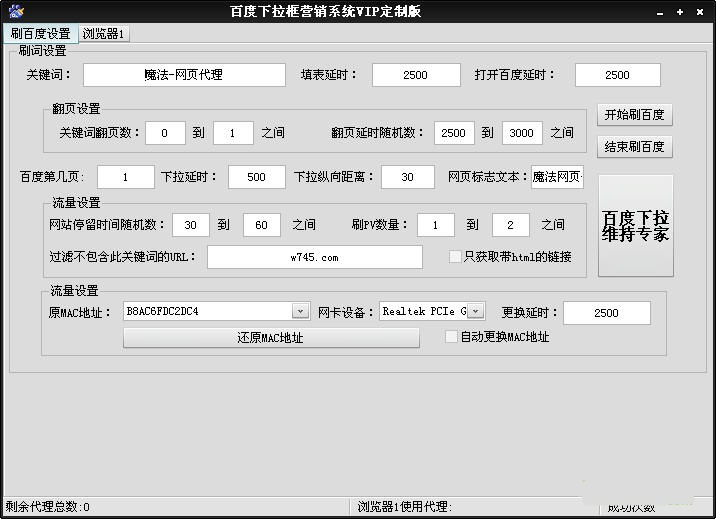
Task: Click the 打开百度延时 field
Action: (617, 75)
